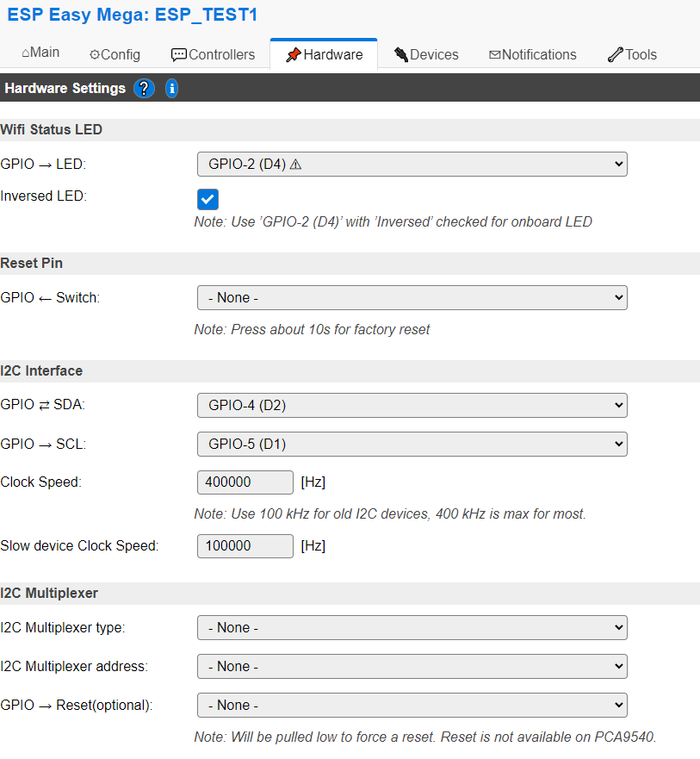Click the ESP Easy Mega: ESP_TEST1 title

pos(132,15)
